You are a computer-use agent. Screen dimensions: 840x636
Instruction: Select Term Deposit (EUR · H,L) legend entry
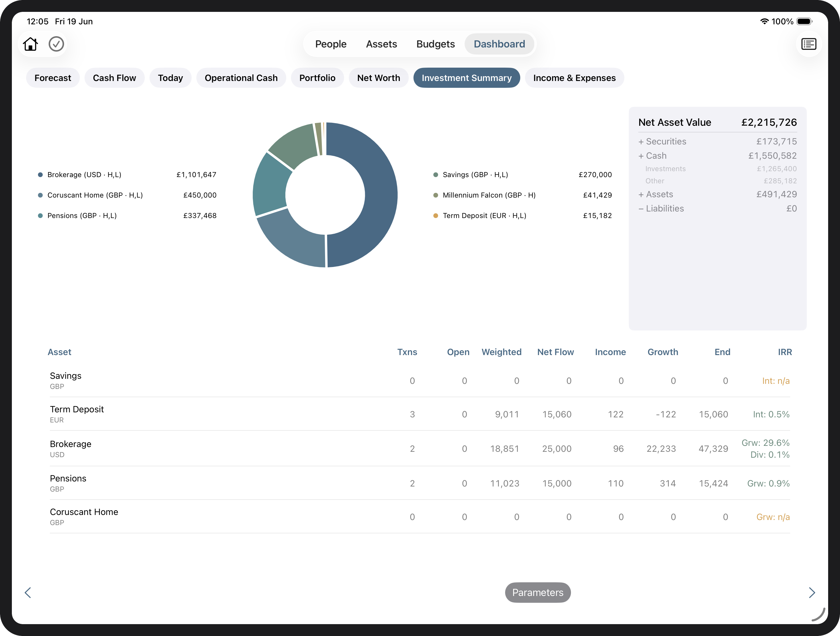pos(523,216)
